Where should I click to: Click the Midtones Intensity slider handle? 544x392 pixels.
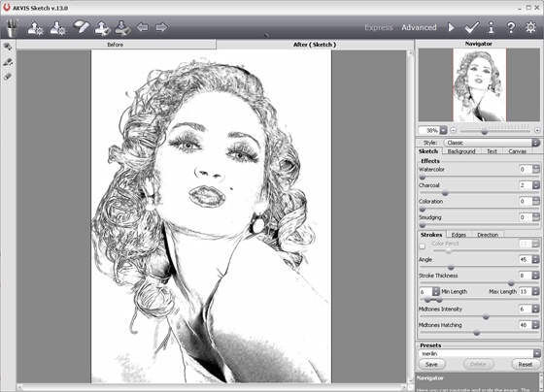486,316
